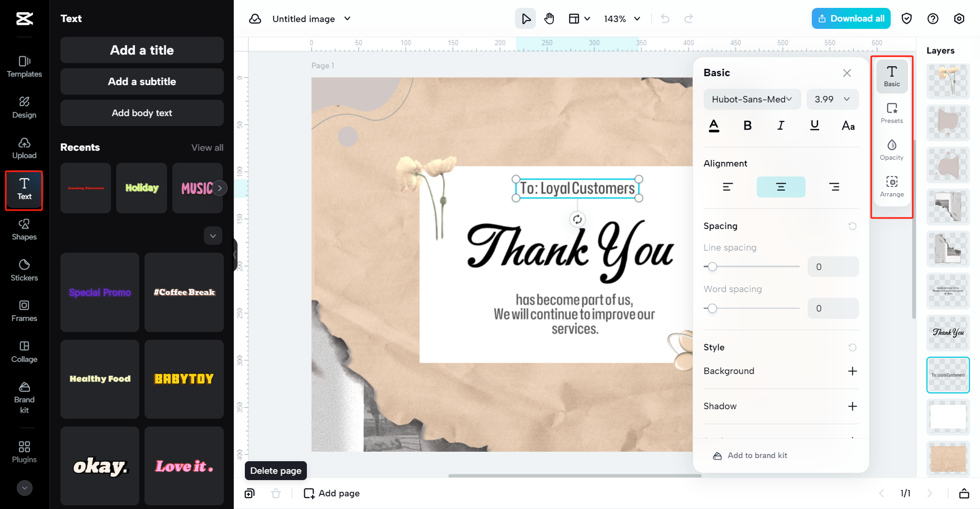
Task: Select the hand pan tool
Action: [549, 18]
